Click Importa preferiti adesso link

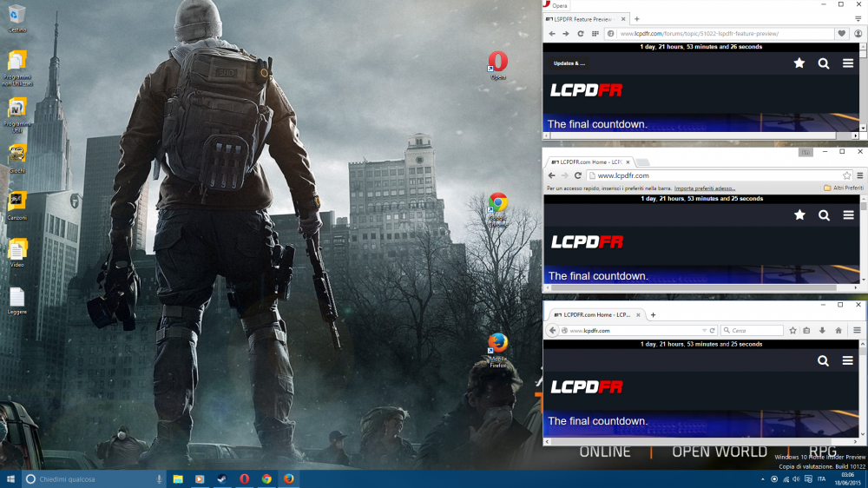705,188
